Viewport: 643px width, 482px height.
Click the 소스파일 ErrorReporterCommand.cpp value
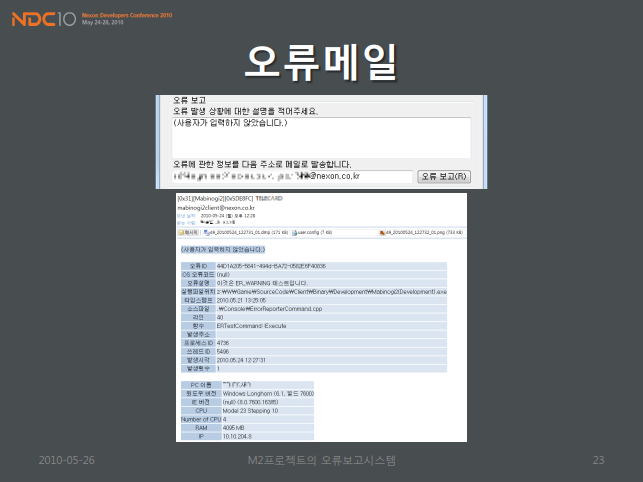(x=275, y=309)
